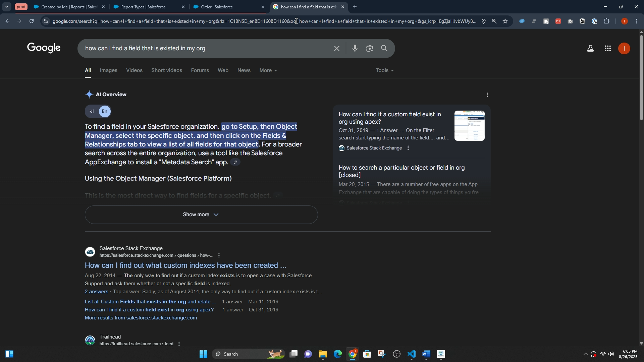Open the custom indexes Stack Exchange result

(x=185, y=265)
